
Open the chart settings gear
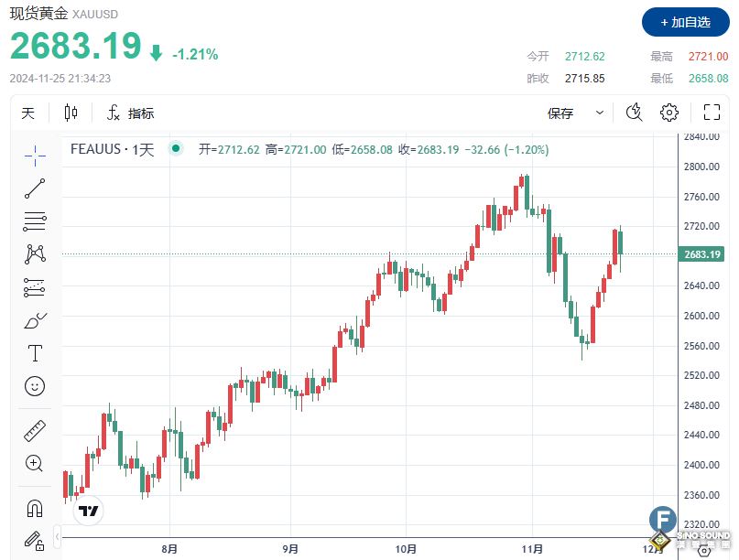point(668,112)
